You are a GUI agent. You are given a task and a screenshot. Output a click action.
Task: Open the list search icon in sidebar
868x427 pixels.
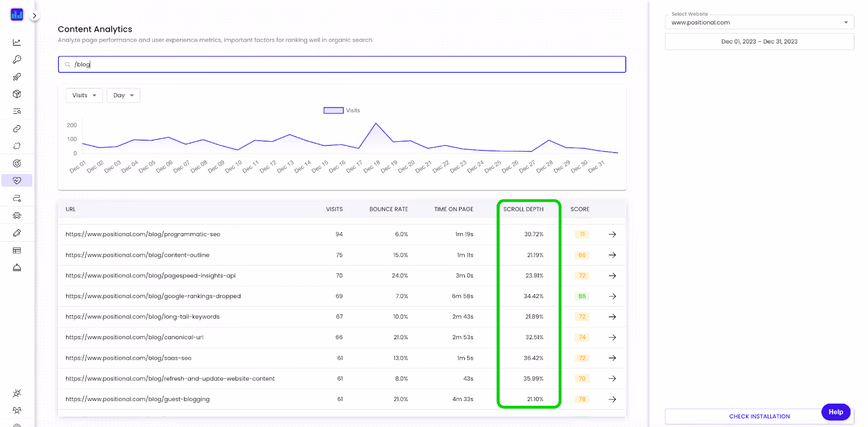tap(17, 112)
